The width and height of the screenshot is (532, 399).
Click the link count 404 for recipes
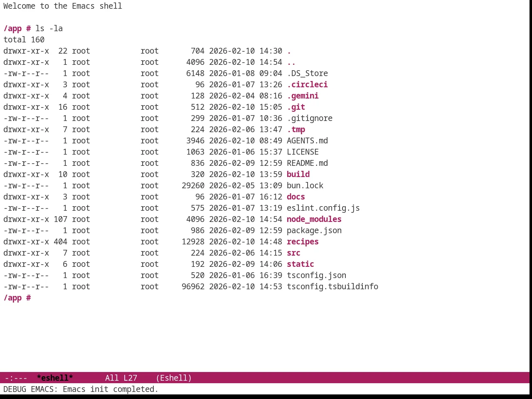coord(60,241)
